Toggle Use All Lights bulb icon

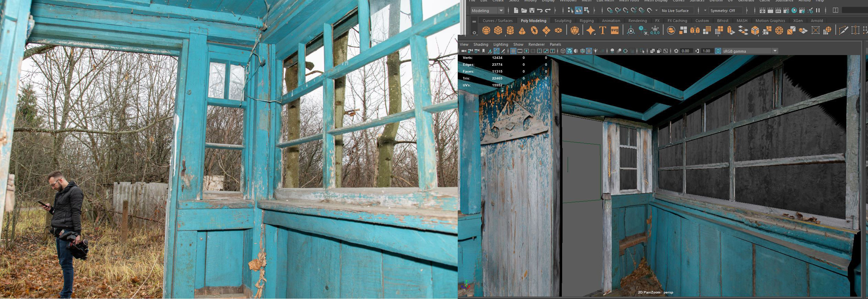coord(596,51)
